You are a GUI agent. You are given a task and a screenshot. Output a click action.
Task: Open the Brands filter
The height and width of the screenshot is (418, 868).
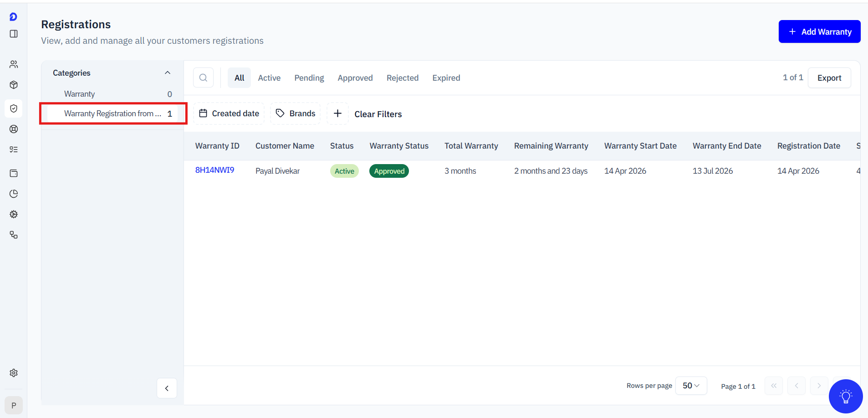pyautogui.click(x=296, y=114)
